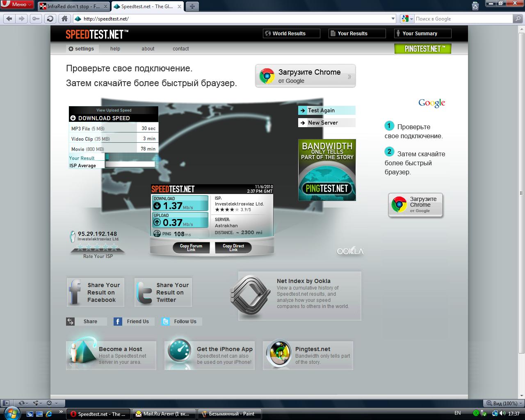Screen dimensions: 525x420
Task: Toggle the Opera panels button at bottom left
Action: pyautogui.click(x=6, y=403)
